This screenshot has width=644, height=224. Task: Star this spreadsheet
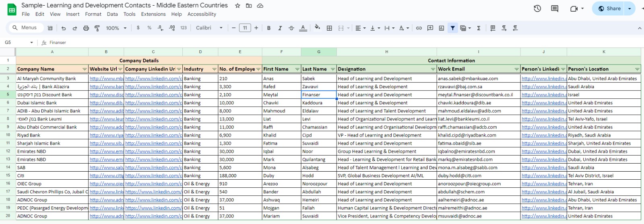coord(237,6)
